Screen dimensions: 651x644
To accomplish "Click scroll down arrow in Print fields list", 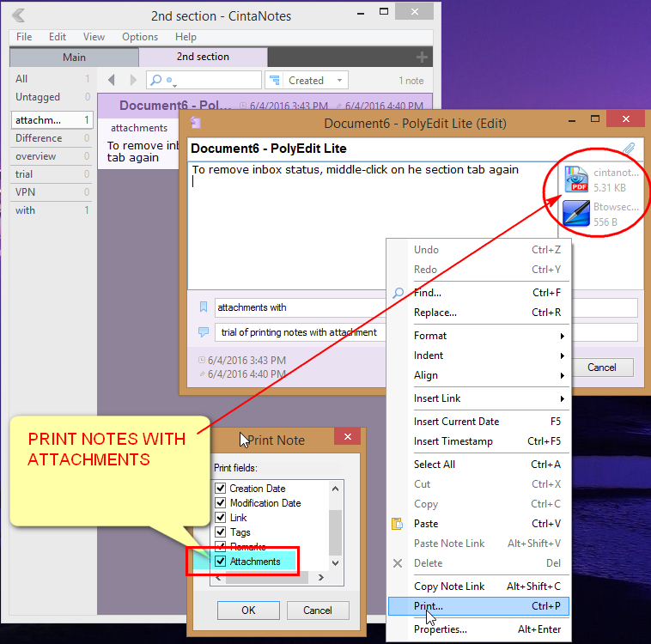I will coord(336,563).
